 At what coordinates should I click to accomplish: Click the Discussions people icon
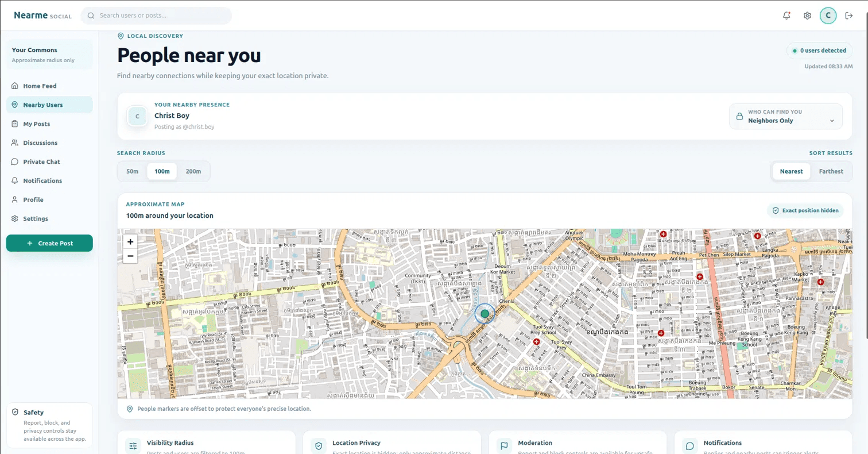pos(15,143)
